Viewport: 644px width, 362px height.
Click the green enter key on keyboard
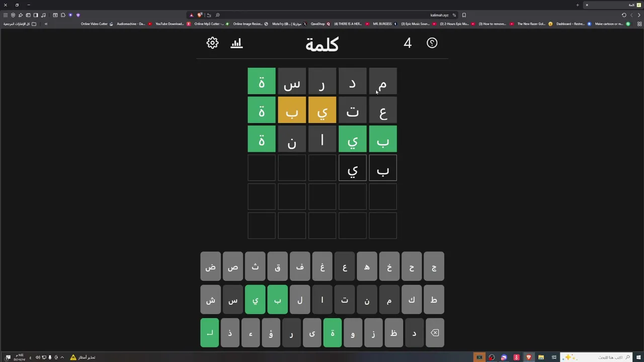click(x=210, y=333)
